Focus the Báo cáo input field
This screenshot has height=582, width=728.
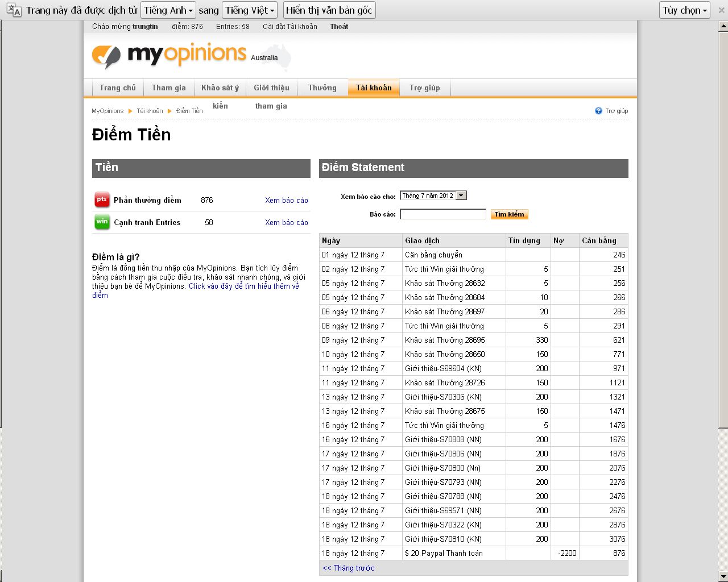coord(443,214)
